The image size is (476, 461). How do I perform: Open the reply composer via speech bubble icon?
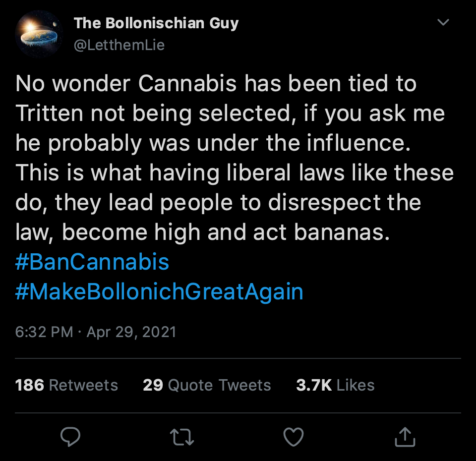[x=71, y=437]
